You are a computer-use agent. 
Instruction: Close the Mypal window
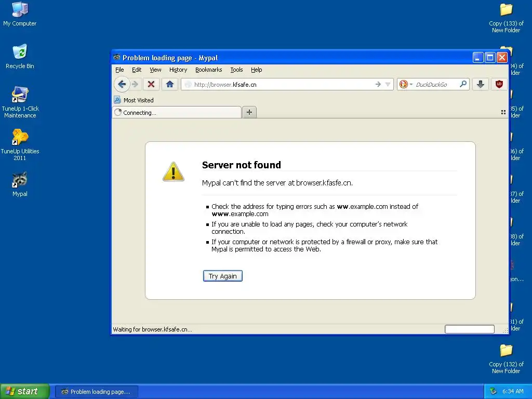(x=502, y=57)
